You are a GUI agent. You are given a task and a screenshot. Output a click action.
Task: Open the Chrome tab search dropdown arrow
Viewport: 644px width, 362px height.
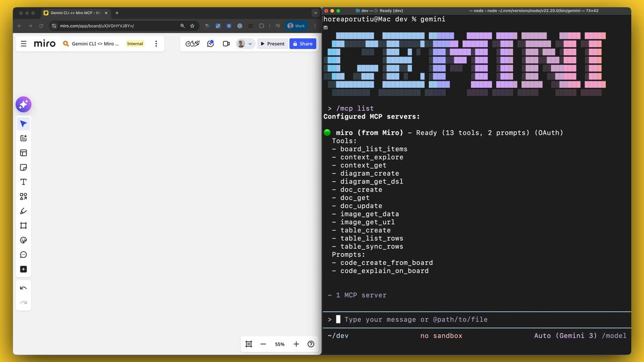pyautogui.click(x=315, y=13)
